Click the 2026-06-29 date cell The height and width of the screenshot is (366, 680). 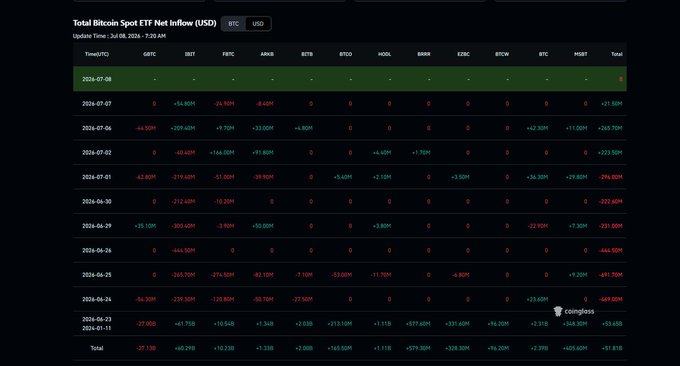[x=97, y=226]
